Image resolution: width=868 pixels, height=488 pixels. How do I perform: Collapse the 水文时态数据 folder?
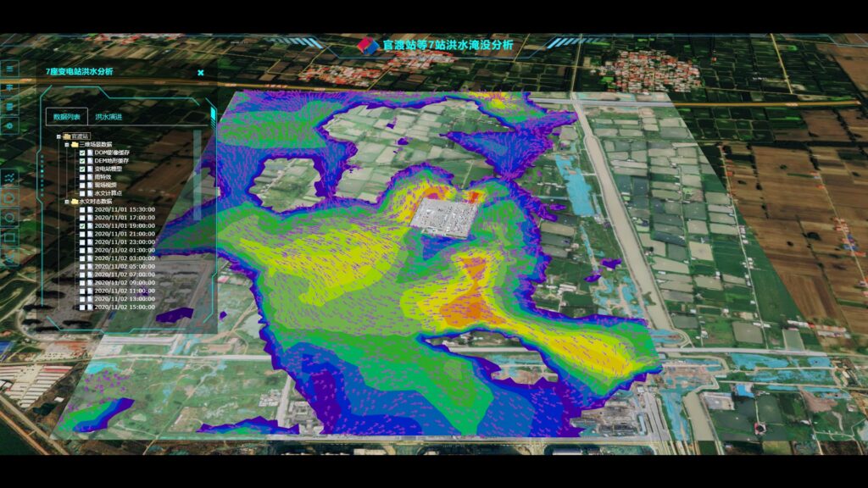[x=66, y=202]
